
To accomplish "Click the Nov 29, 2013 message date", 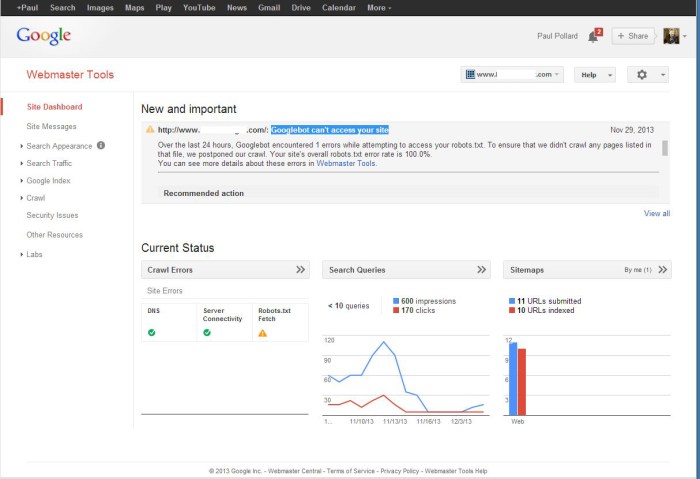I will [x=632, y=130].
